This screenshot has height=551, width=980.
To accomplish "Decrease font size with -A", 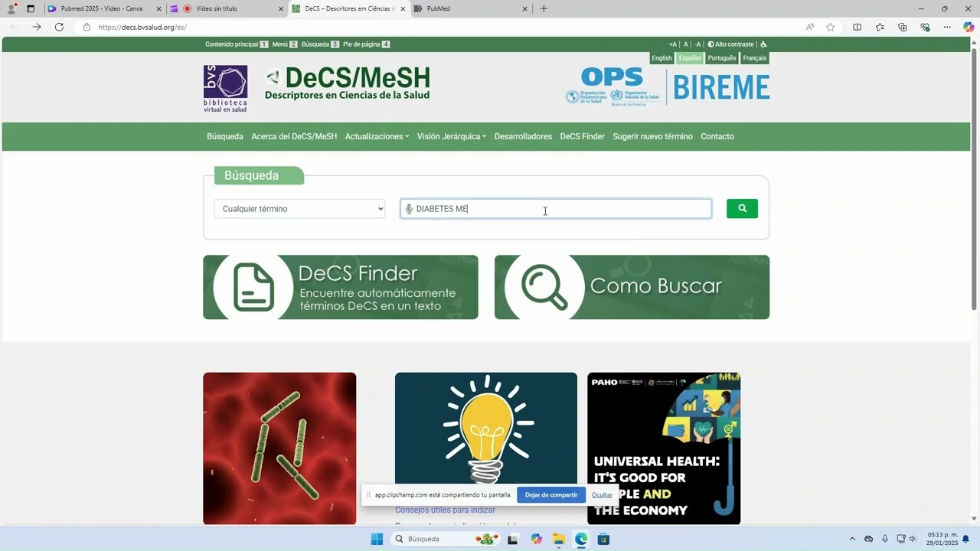I will [x=697, y=44].
